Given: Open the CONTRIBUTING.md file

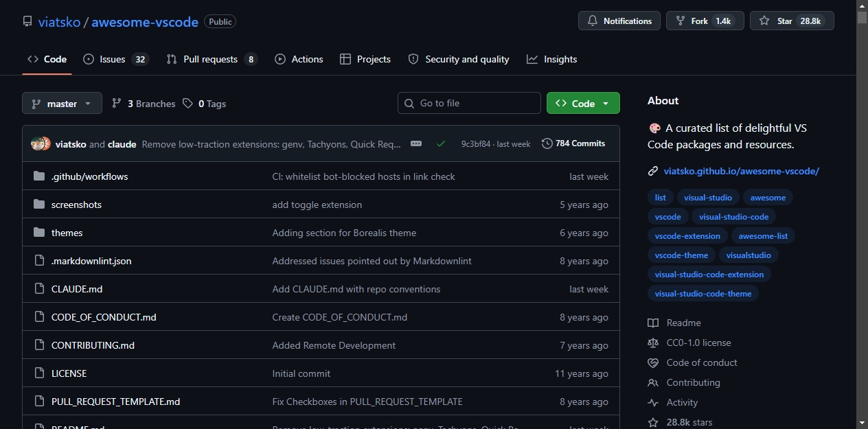Looking at the screenshot, I should (93, 345).
